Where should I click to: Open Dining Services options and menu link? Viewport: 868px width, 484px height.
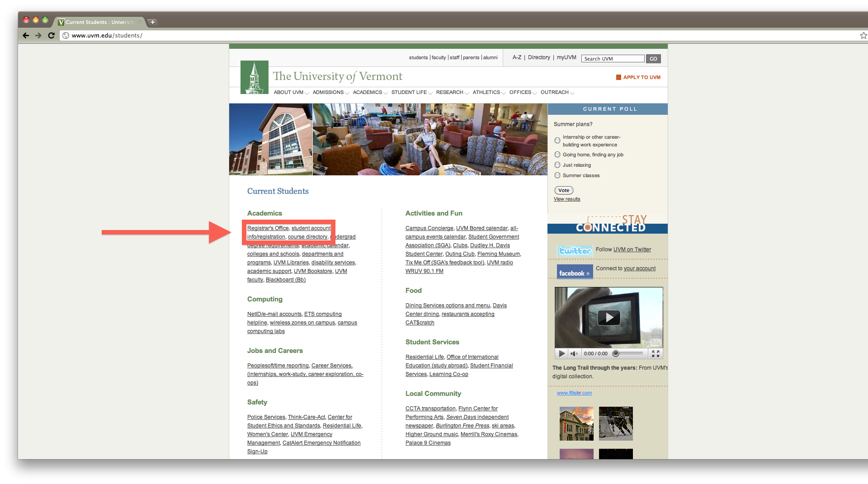[448, 305]
